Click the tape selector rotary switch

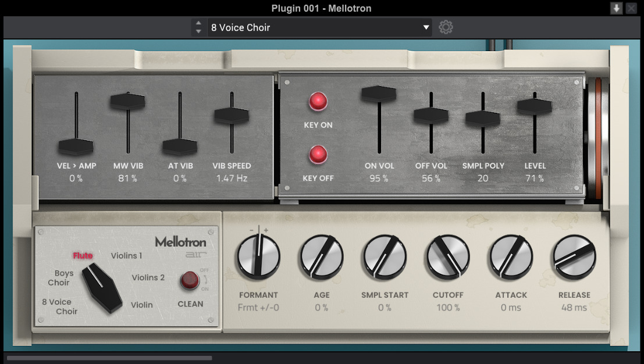click(102, 288)
